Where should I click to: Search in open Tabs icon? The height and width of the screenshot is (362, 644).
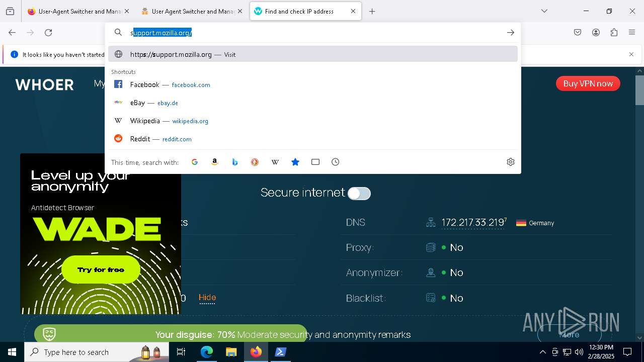click(315, 162)
